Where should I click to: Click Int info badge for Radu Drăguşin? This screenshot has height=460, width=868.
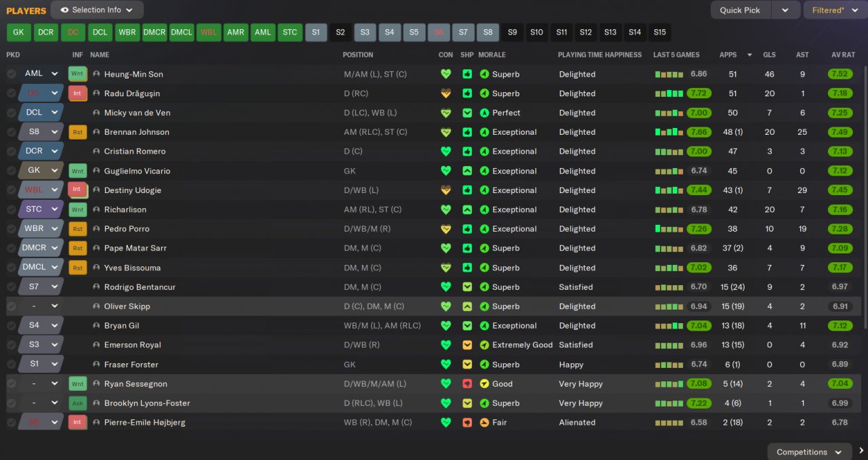pos(77,93)
